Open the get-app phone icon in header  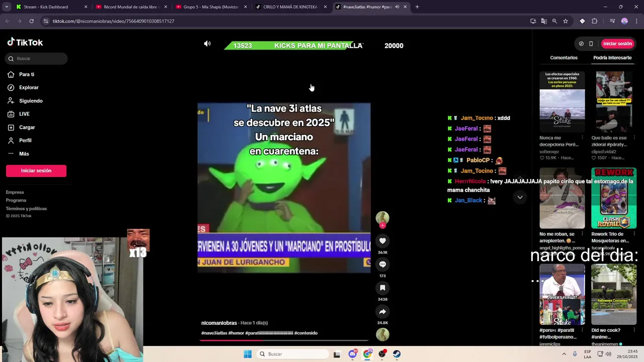591,44
